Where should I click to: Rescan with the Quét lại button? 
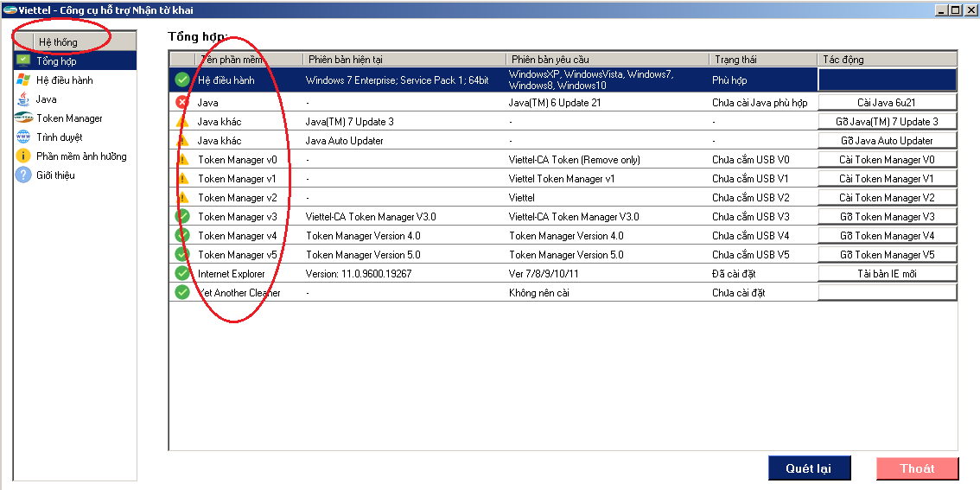click(809, 468)
